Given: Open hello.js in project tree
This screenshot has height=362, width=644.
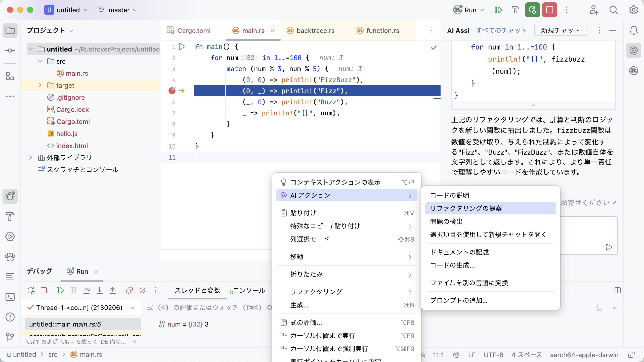Looking at the screenshot, I should tap(67, 134).
